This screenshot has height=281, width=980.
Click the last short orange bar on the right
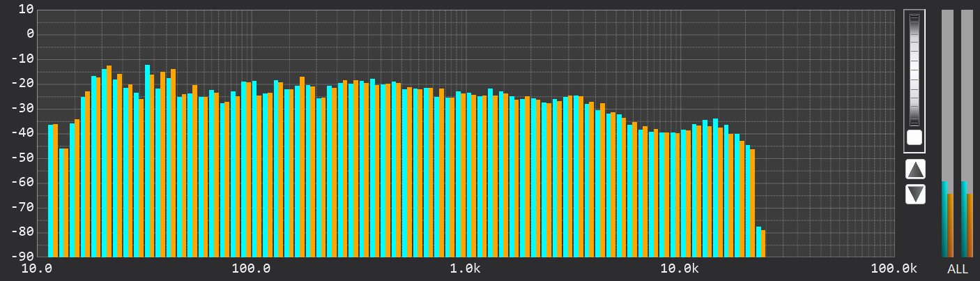pyautogui.click(x=763, y=243)
